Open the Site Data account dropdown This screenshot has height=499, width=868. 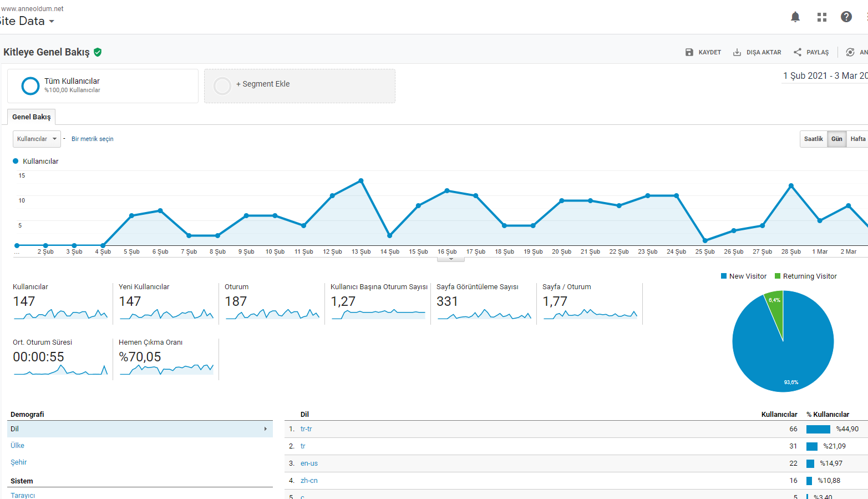tap(27, 21)
